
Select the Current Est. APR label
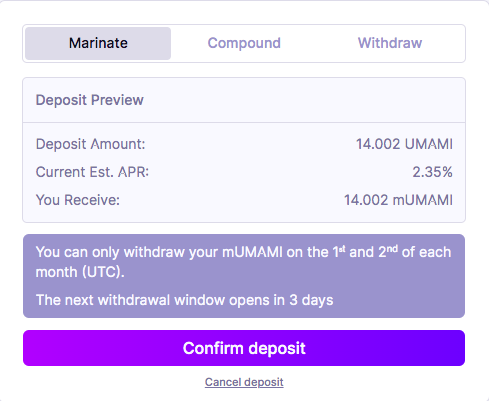coord(92,172)
